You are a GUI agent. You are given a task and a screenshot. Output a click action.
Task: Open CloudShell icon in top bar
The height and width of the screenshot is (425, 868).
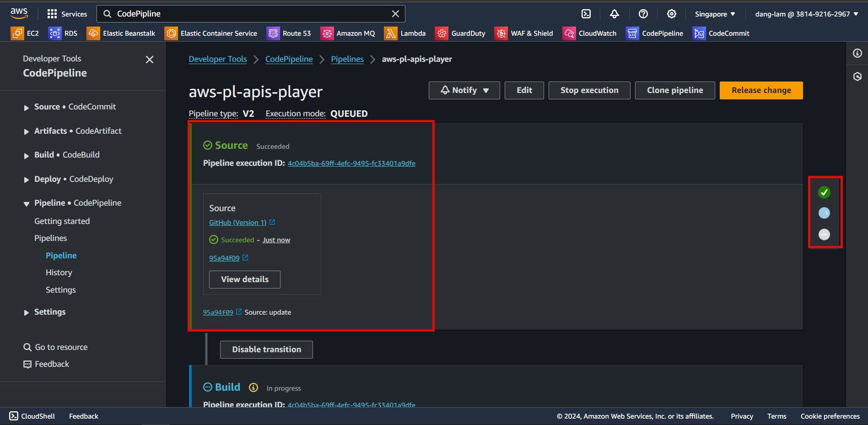click(x=586, y=14)
